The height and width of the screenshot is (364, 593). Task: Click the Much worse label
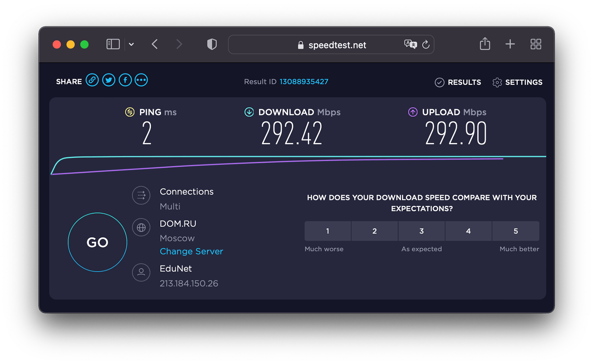coord(324,249)
